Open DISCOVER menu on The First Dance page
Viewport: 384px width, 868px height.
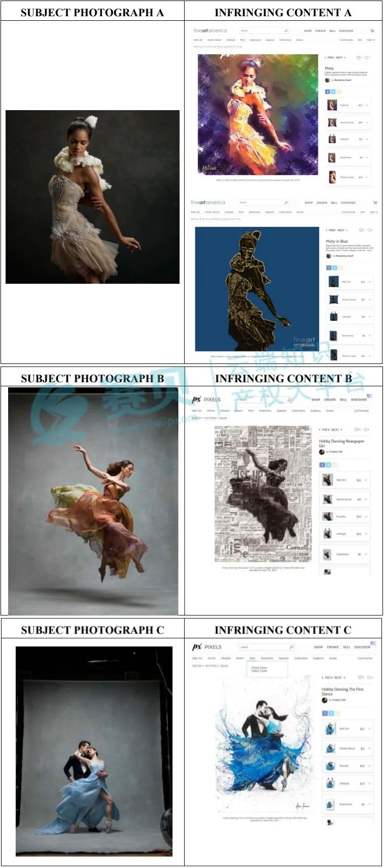tap(362, 647)
